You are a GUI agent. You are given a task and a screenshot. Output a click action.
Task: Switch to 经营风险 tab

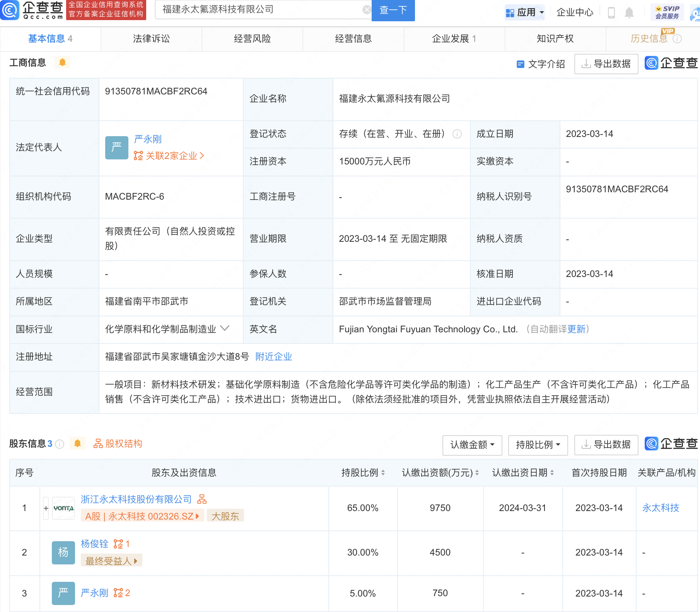[x=252, y=39]
